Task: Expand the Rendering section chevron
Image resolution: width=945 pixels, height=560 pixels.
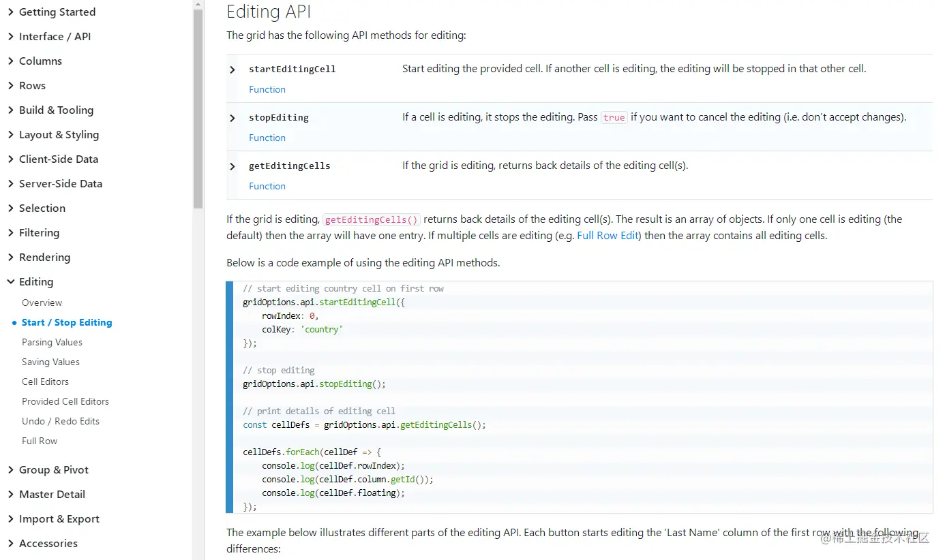Action: coord(11,258)
